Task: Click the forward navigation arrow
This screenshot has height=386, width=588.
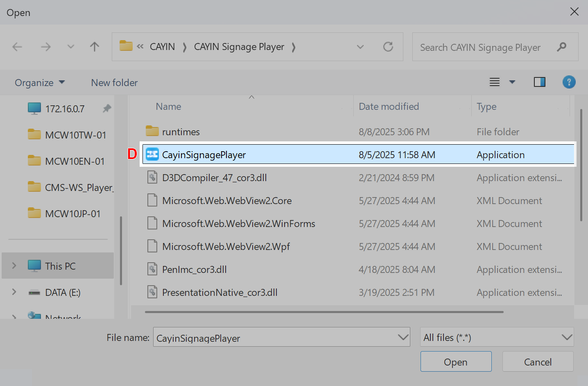Action: click(x=46, y=47)
